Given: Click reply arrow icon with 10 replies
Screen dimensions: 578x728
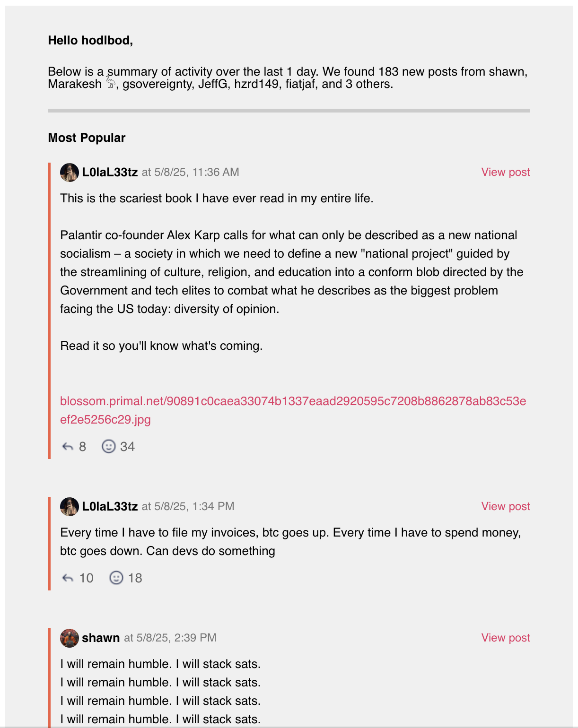Looking at the screenshot, I should click(x=68, y=578).
